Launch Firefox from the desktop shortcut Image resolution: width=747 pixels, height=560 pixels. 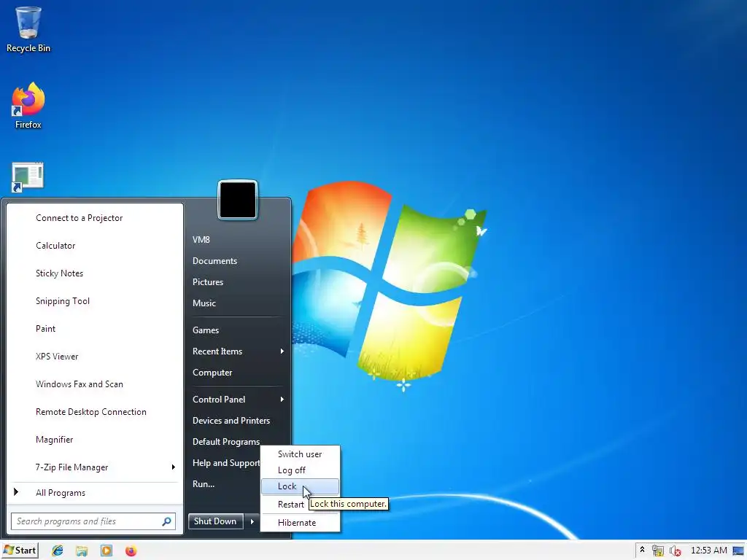28,105
